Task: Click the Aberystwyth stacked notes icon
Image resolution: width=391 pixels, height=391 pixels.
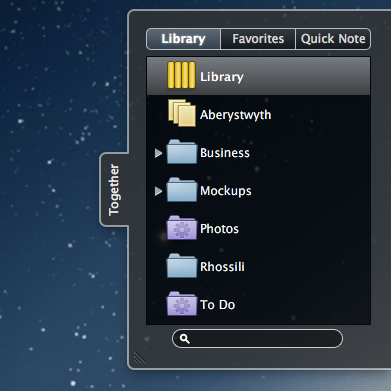Action: click(x=182, y=113)
